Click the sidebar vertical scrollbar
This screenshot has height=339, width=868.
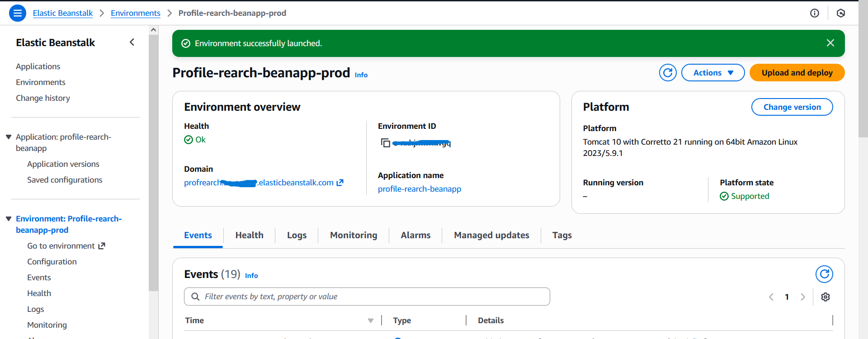click(x=154, y=163)
